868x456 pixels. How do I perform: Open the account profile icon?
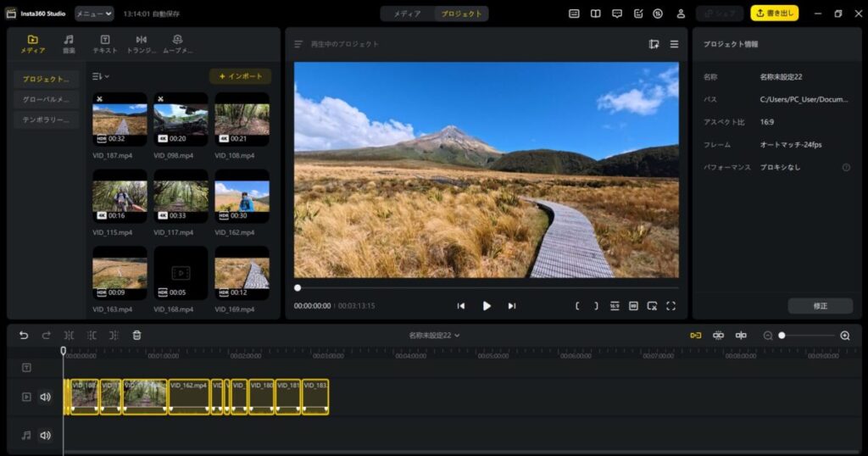(681, 14)
